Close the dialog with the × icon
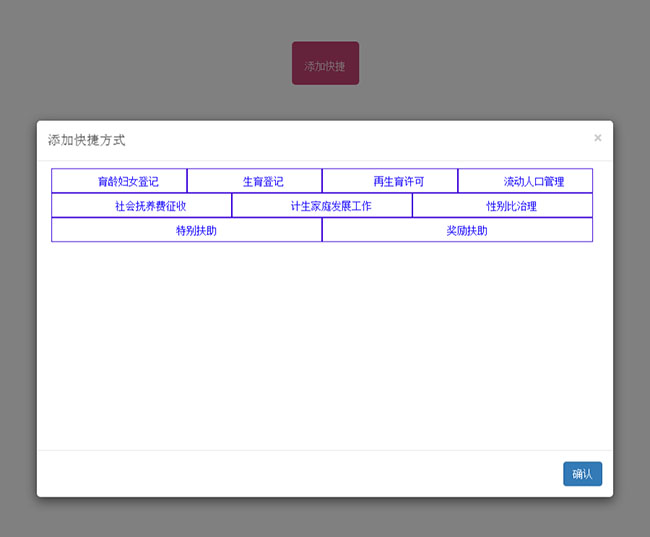 597,138
